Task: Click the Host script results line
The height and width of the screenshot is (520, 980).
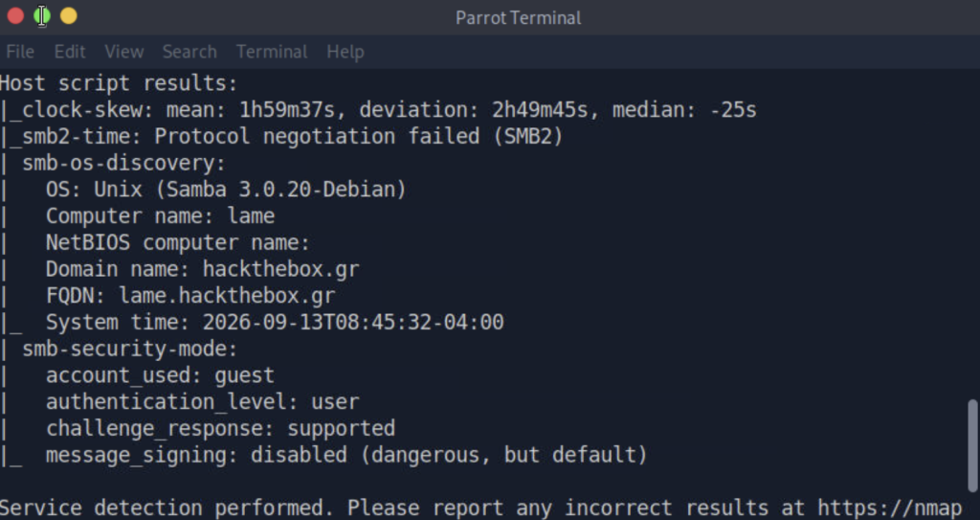Action: click(x=119, y=83)
